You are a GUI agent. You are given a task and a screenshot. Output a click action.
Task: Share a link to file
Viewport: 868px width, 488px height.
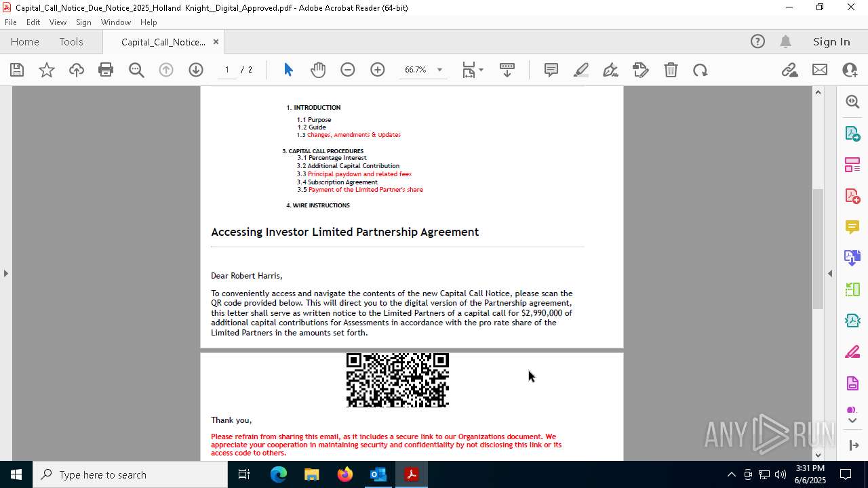pos(789,70)
